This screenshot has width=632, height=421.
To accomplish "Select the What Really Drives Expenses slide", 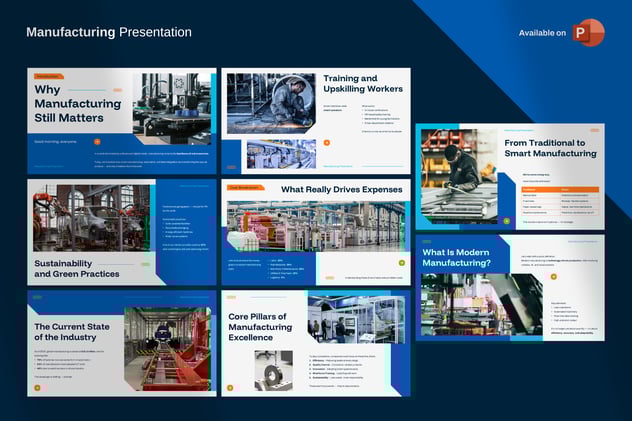I will pyautogui.click(x=315, y=232).
